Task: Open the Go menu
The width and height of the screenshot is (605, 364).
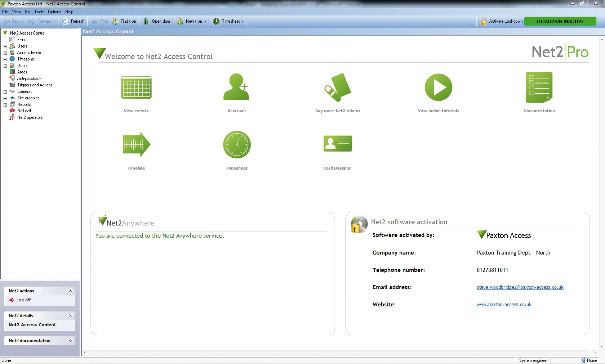Action: (x=27, y=12)
